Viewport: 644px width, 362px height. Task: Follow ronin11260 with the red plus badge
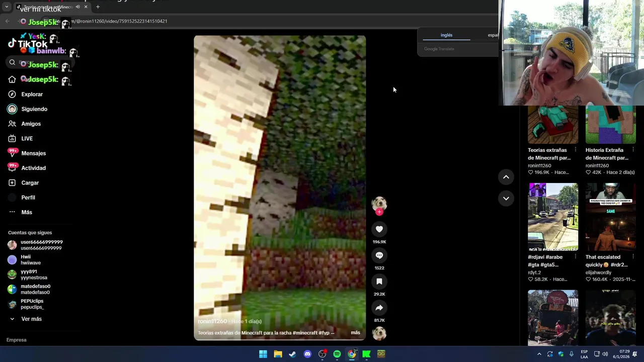tap(379, 212)
